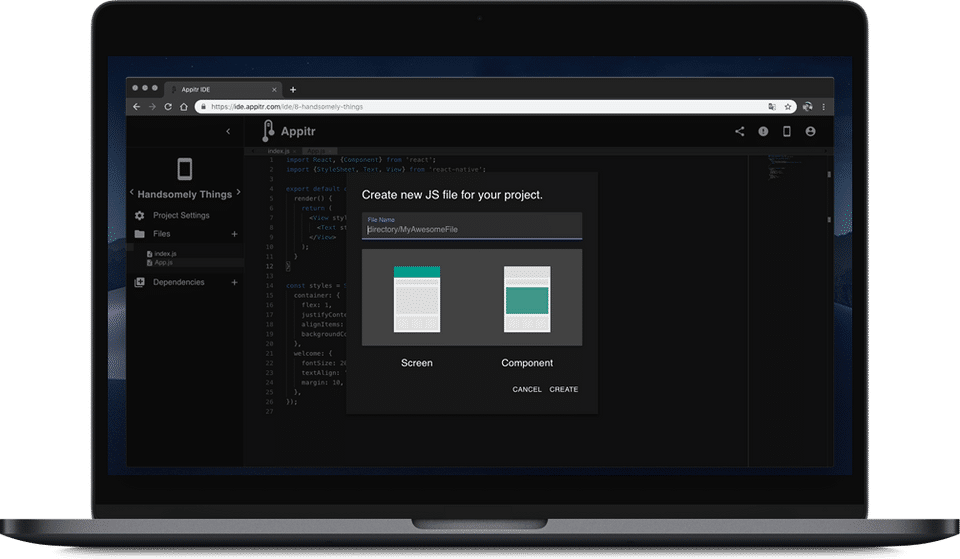Click the large phone project icon

(184, 168)
